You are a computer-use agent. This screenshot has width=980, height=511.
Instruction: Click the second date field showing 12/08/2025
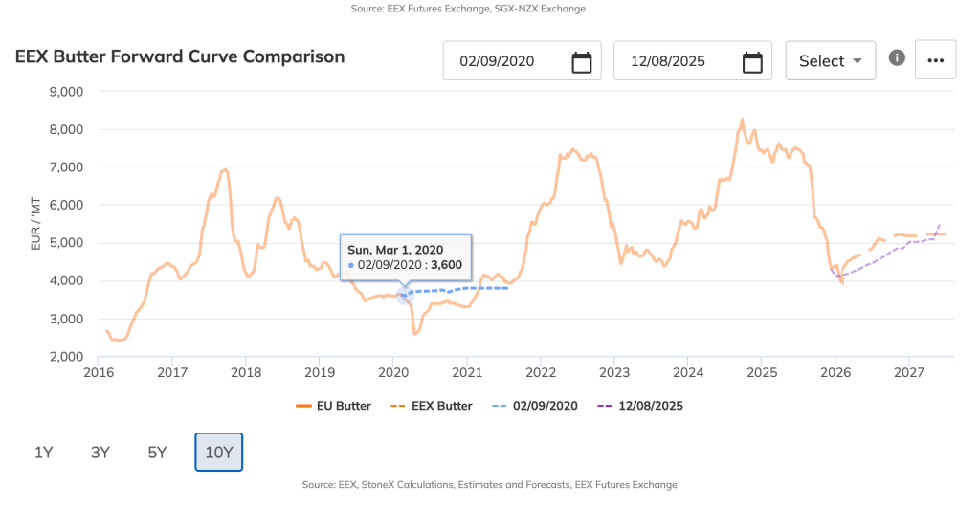pos(693,60)
